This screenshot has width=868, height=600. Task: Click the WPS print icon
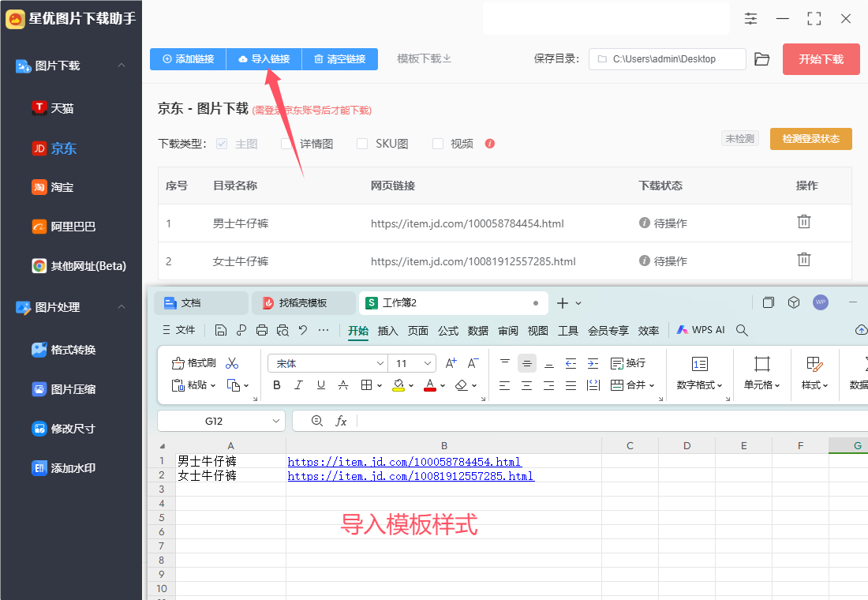pos(262,331)
